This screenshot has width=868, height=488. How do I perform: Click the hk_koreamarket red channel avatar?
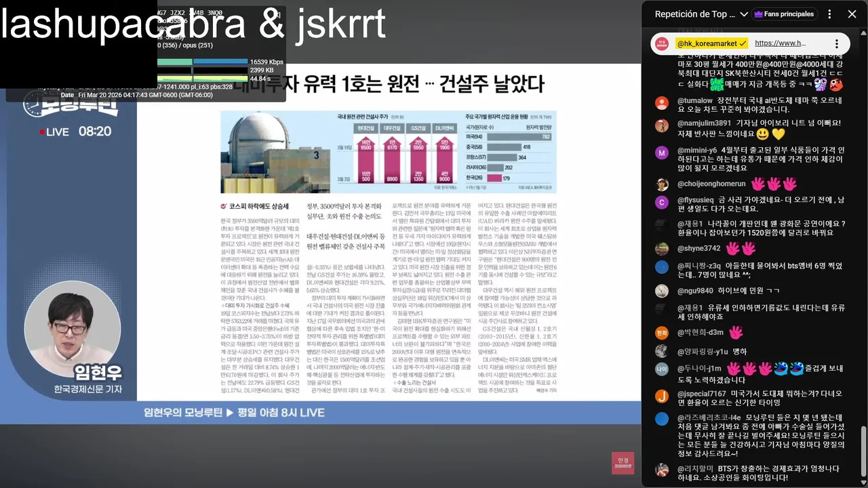click(662, 43)
